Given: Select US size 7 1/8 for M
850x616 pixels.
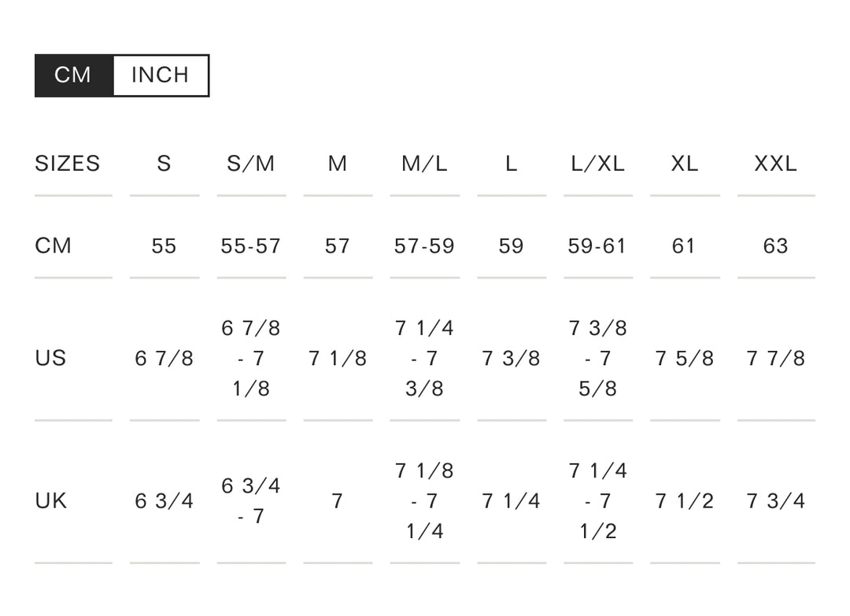Looking at the screenshot, I should tap(338, 359).
